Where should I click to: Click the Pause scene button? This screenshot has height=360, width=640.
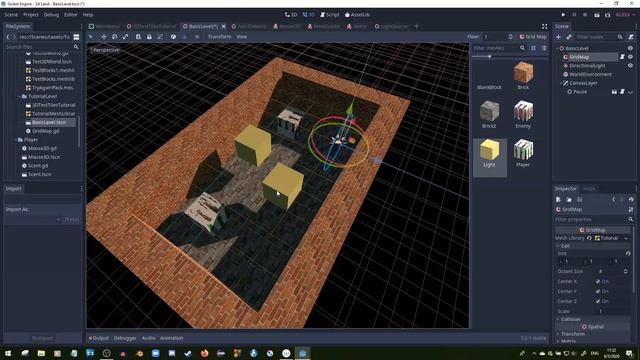click(x=574, y=15)
